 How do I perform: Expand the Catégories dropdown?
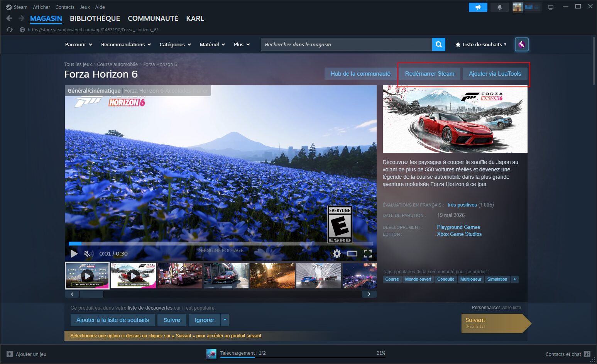coord(176,44)
